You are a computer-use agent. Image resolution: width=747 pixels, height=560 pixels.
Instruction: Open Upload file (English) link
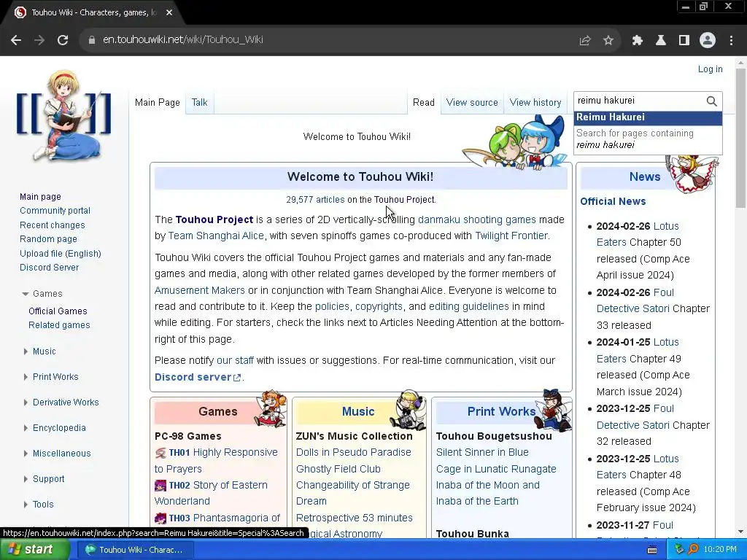[x=61, y=253]
